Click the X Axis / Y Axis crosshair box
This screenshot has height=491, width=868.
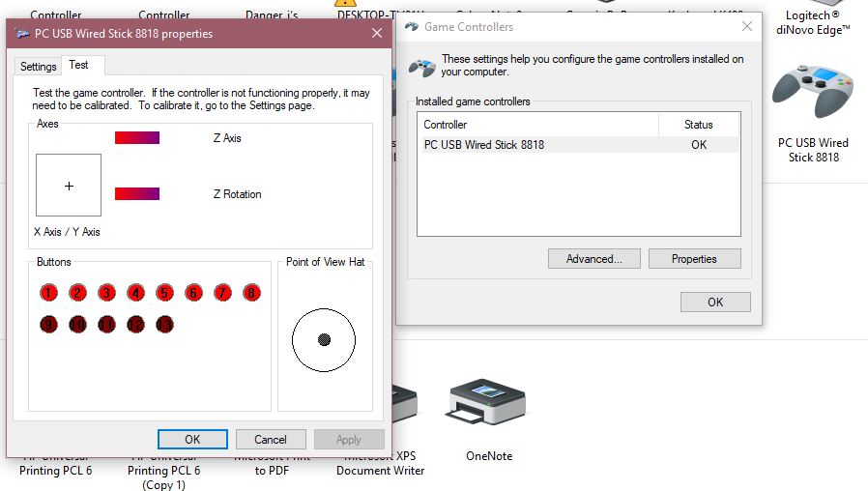coord(69,185)
